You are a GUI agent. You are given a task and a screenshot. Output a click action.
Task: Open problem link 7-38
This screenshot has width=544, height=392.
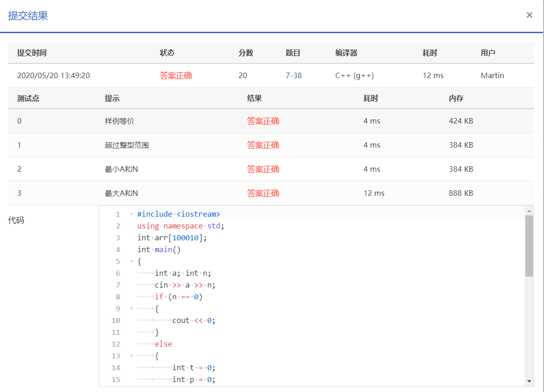tap(294, 75)
